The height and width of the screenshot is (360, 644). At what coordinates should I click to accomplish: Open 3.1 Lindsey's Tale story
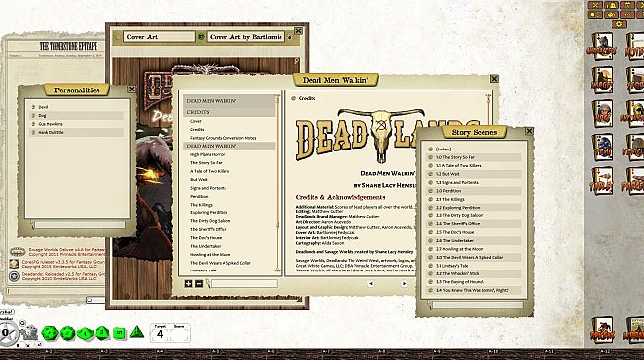click(452, 266)
